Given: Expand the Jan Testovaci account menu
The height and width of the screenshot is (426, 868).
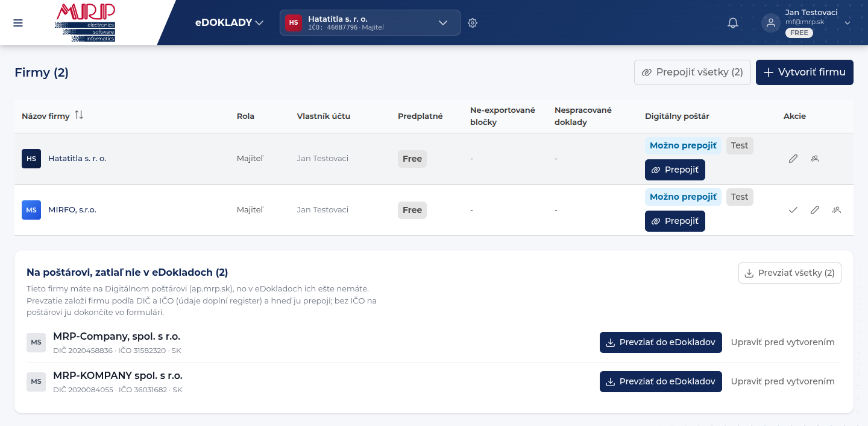Looking at the screenshot, I should pyautogui.click(x=848, y=23).
